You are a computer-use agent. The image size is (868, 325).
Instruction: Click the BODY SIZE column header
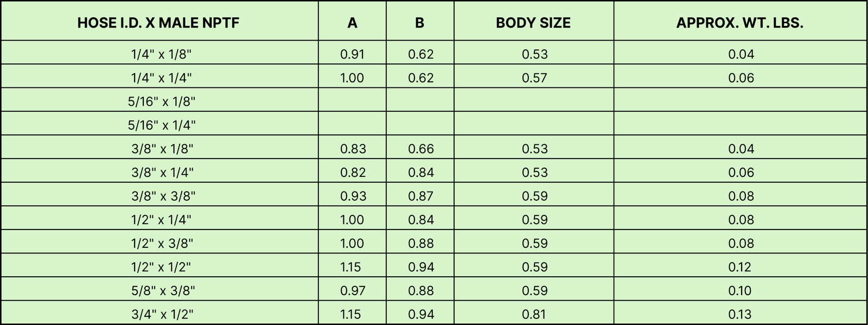click(533, 23)
